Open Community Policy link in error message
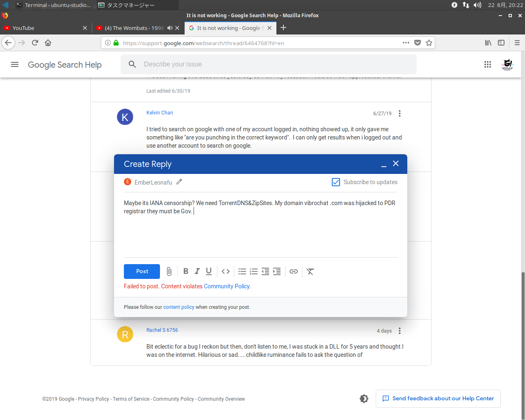The height and width of the screenshot is (420, 525). [x=227, y=286]
